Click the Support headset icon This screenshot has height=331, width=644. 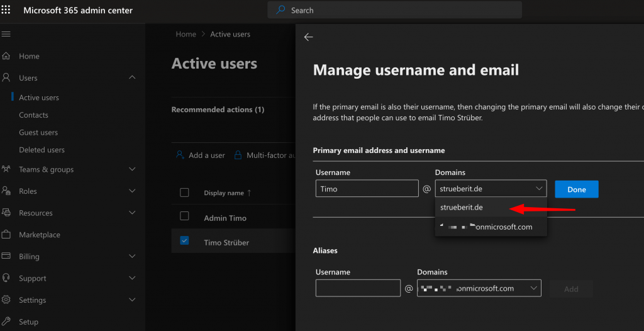[6, 278]
